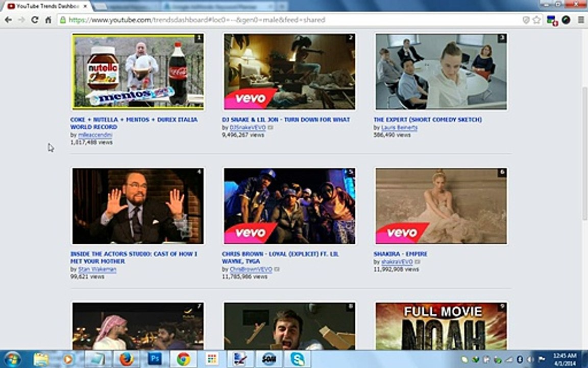Open the Lauris Beinerts channel link
588x368 pixels.
tap(399, 128)
